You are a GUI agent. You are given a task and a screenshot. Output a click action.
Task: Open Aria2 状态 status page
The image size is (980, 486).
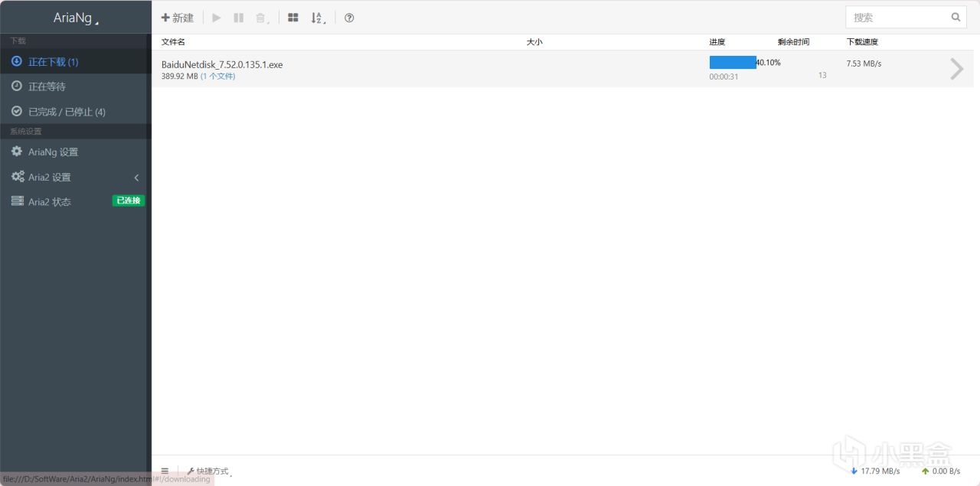[x=75, y=201]
